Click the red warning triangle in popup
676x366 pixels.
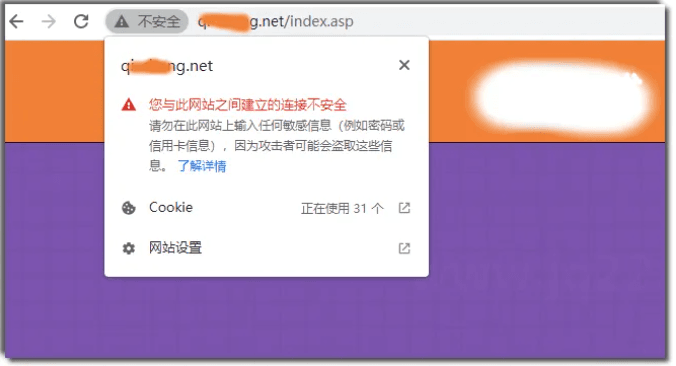128,105
